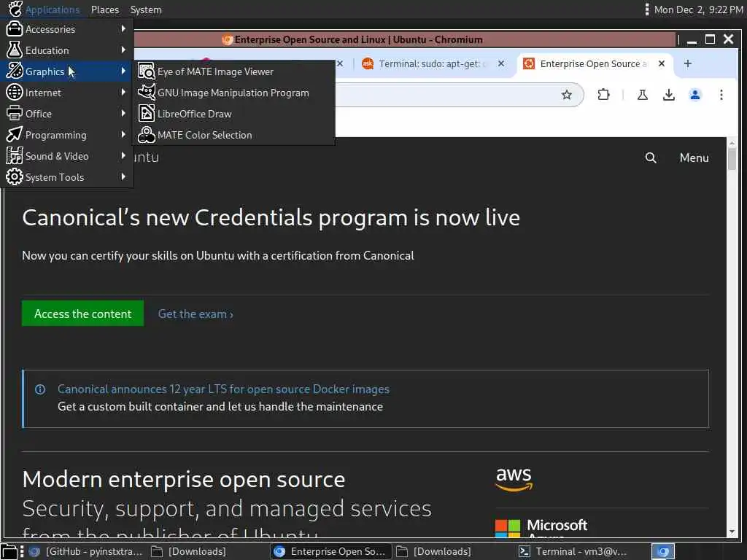Click the info icon beside Docker announcement

[40, 389]
